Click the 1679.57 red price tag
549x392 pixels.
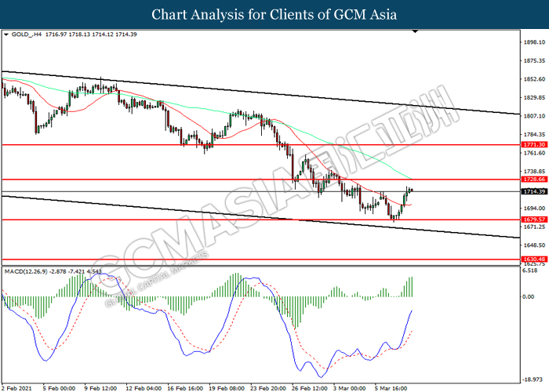coord(533,220)
